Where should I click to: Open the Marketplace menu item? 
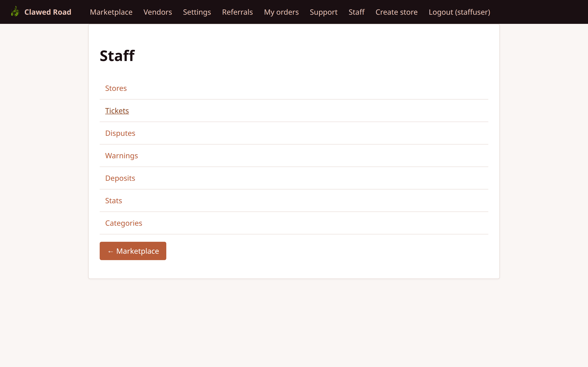tap(111, 12)
